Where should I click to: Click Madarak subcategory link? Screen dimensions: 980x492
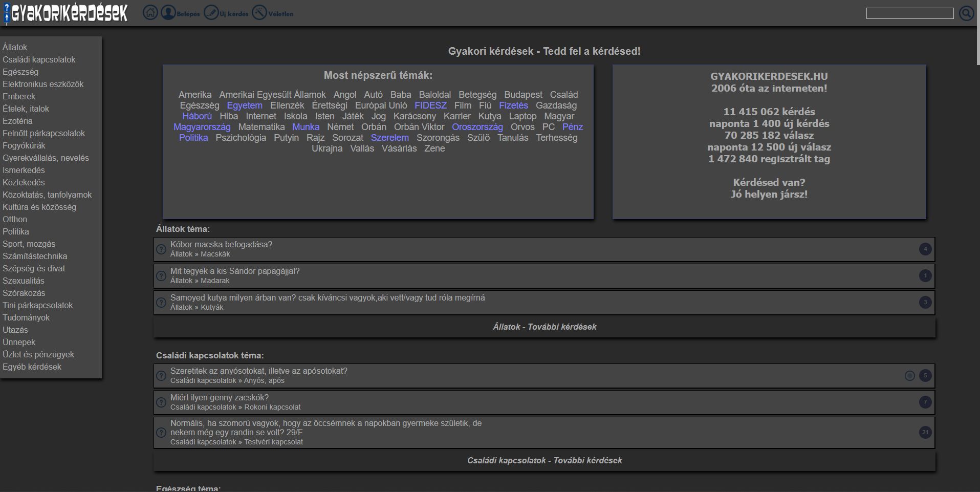(x=215, y=281)
